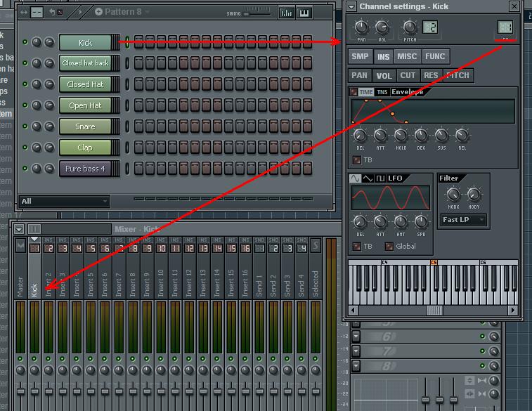Image resolution: width=532 pixels, height=411 pixels.
Task: Adjust the Kick channel VOL knob
Action: (382, 27)
